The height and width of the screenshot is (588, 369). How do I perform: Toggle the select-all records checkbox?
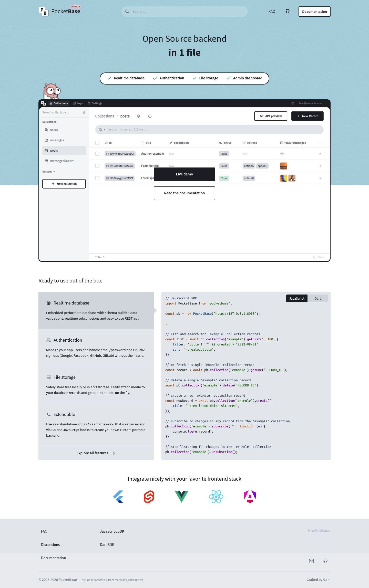[x=97, y=143]
